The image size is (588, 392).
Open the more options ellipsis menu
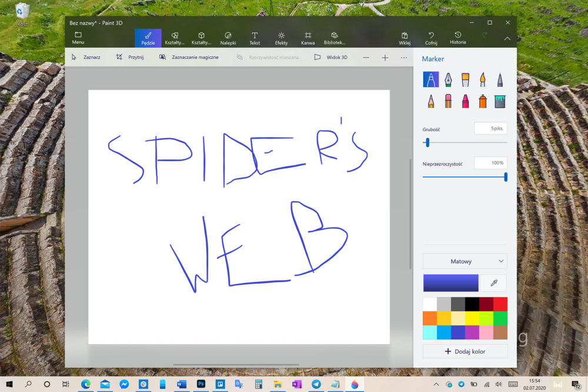click(403, 58)
